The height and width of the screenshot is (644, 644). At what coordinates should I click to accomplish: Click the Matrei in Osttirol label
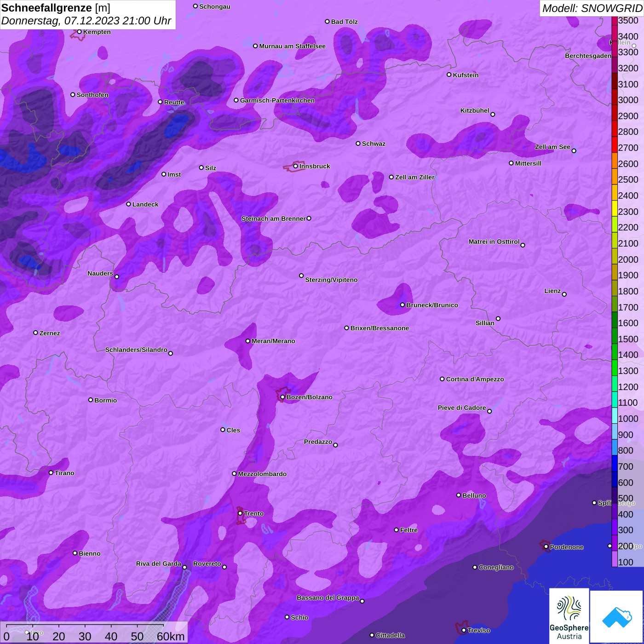tap(494, 241)
